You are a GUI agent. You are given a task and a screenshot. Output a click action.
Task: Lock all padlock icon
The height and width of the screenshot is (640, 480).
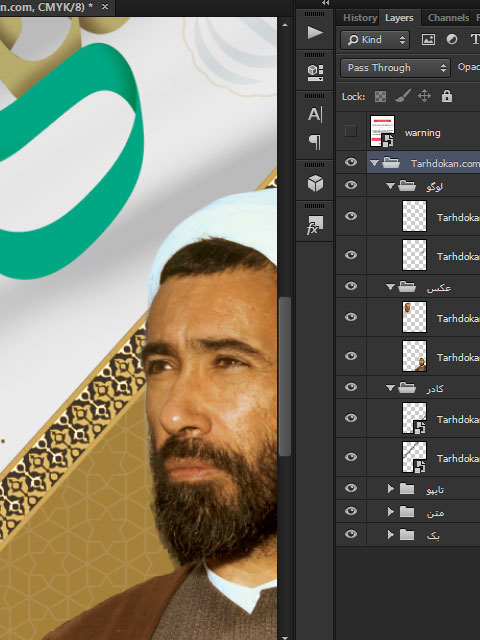pos(447,96)
